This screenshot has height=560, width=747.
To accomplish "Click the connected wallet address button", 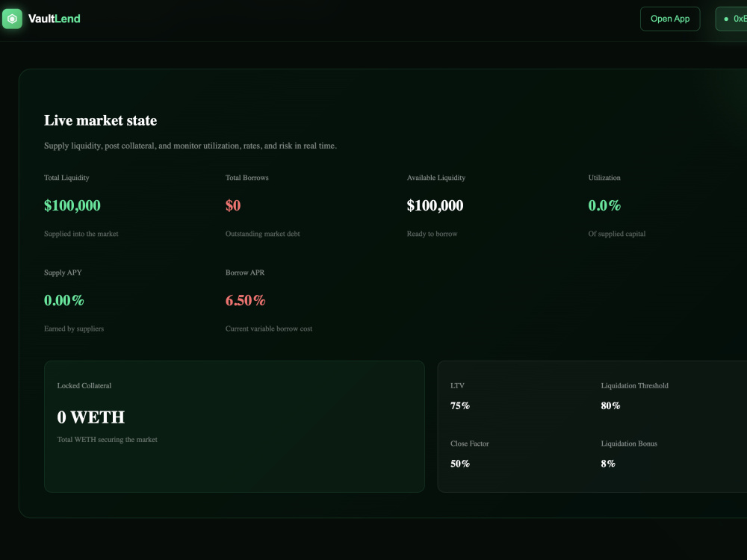I will [x=732, y=19].
